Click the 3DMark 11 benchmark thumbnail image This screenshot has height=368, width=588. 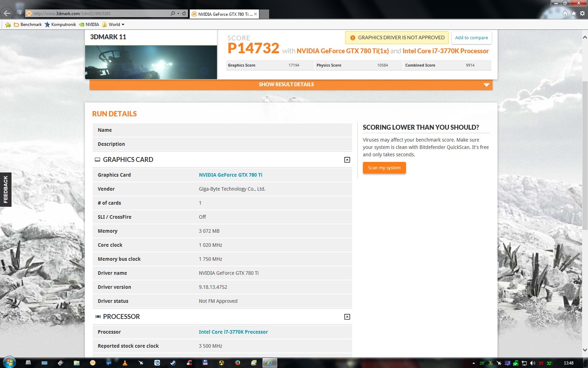[x=151, y=62]
